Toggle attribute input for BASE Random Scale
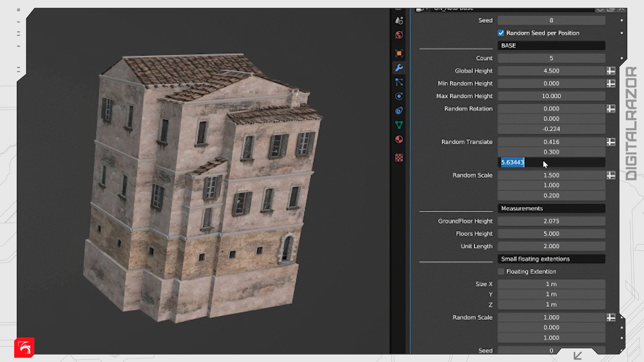Screen dimensions: 644x362 (x=611, y=175)
